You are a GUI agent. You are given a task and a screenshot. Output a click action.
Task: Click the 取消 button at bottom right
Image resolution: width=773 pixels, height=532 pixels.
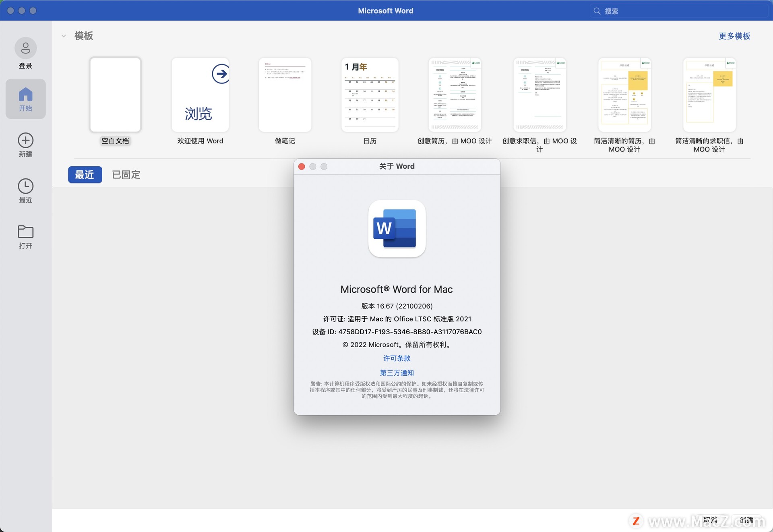click(710, 520)
